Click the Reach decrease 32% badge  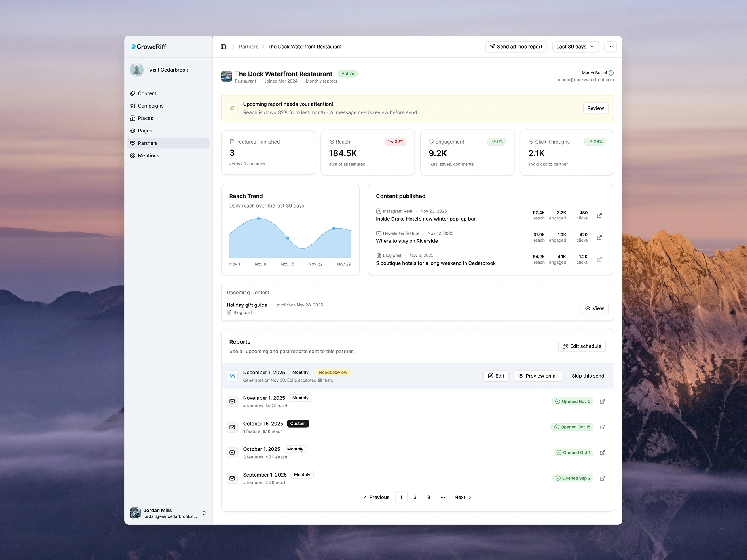coord(396,142)
